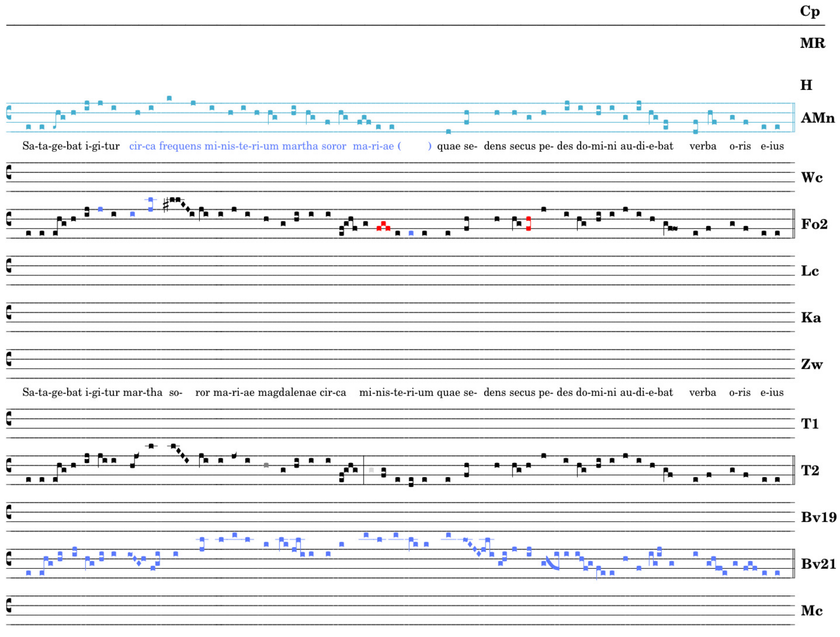The height and width of the screenshot is (637, 840).
Task: Click the C clef on the Fo2 staff
Action: (9, 219)
